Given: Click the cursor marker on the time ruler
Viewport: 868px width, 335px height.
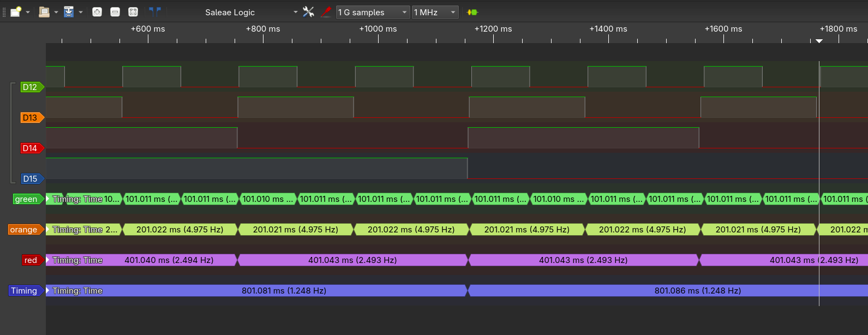Looking at the screenshot, I should [819, 41].
